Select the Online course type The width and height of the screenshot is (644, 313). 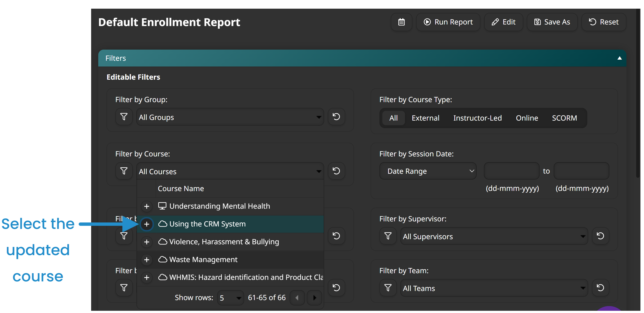point(527,118)
